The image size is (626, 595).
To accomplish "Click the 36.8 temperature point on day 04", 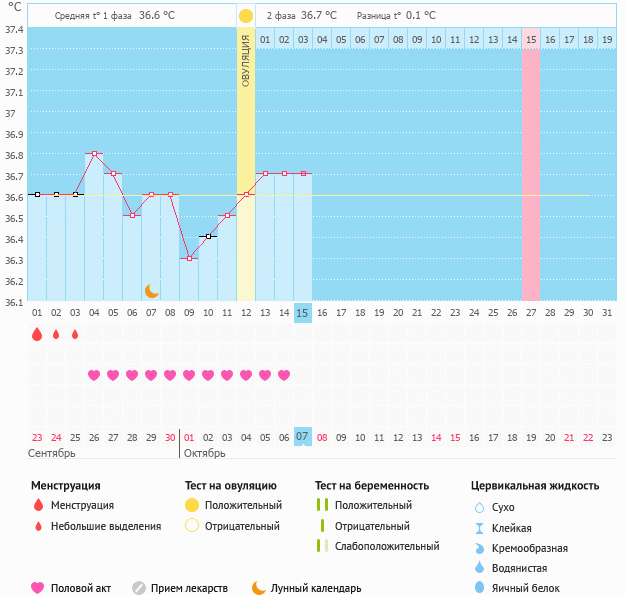I will [94, 153].
